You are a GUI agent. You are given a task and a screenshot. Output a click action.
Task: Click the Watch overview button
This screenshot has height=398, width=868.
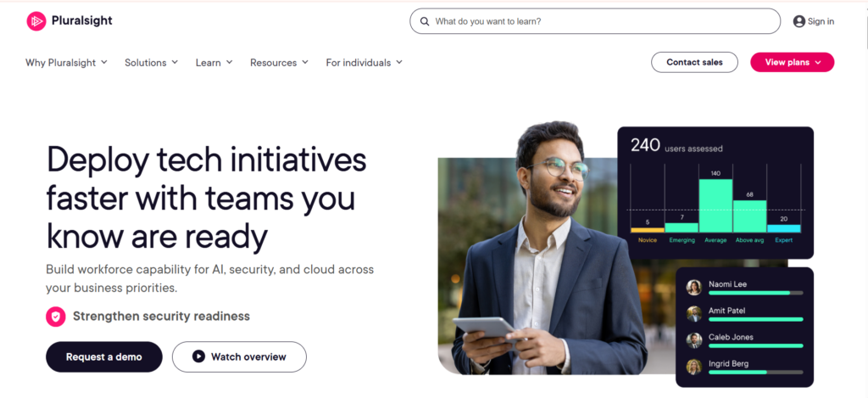239,357
